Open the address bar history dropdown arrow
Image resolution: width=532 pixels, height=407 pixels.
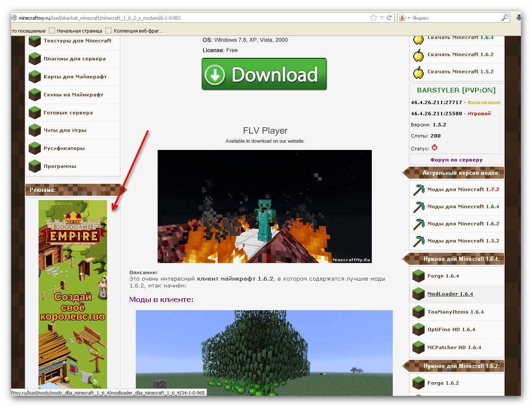click(382, 18)
